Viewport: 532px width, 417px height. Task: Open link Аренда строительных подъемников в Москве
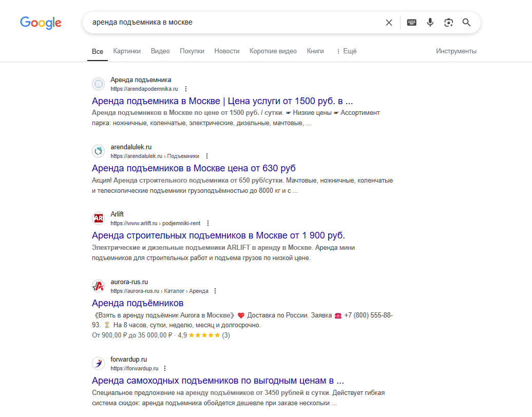(219, 235)
